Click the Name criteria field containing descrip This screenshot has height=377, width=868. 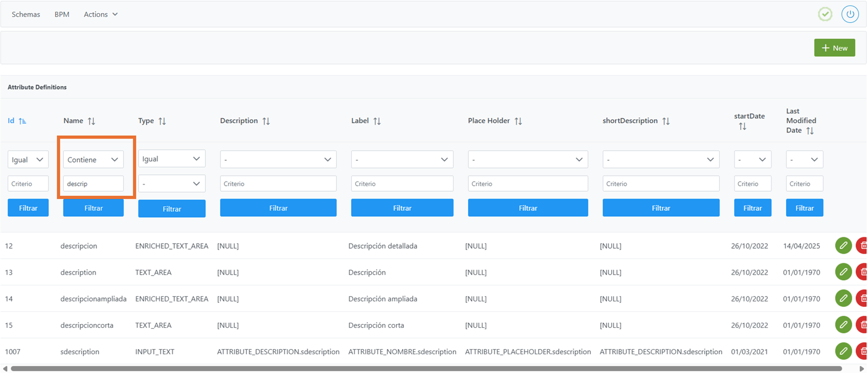(93, 184)
